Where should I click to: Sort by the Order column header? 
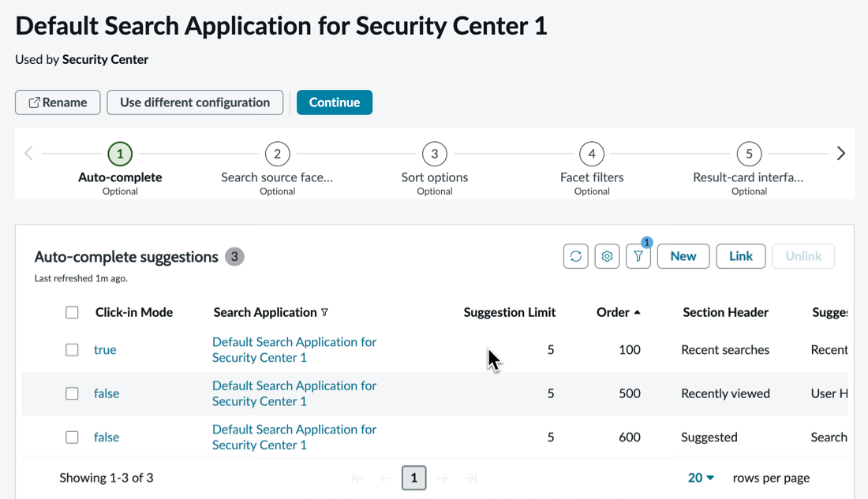[613, 313]
